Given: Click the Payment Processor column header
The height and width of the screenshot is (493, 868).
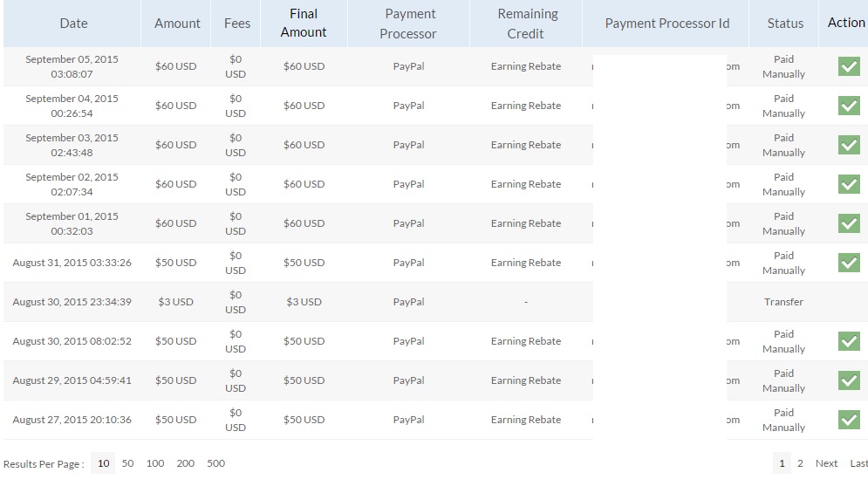Looking at the screenshot, I should [x=408, y=24].
